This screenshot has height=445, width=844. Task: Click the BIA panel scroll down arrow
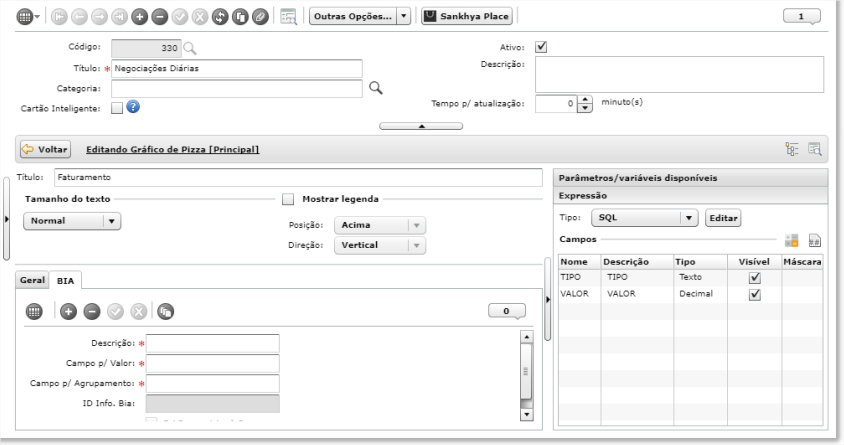coord(526,414)
